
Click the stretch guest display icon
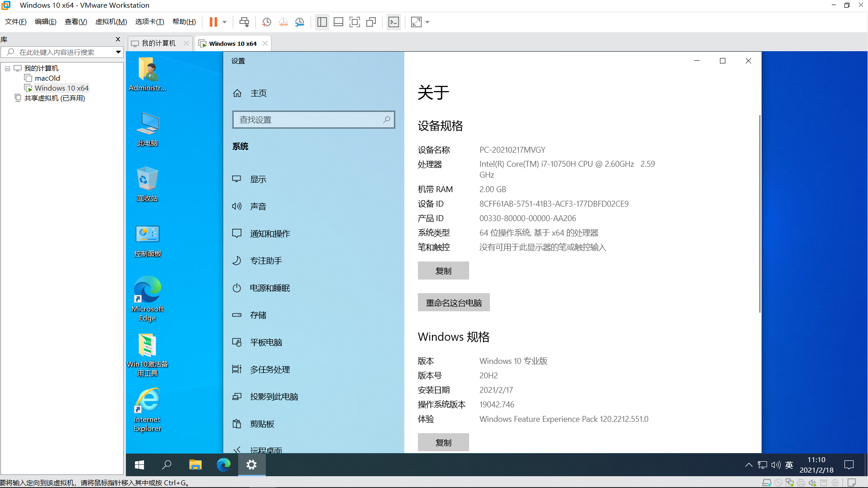(x=416, y=22)
